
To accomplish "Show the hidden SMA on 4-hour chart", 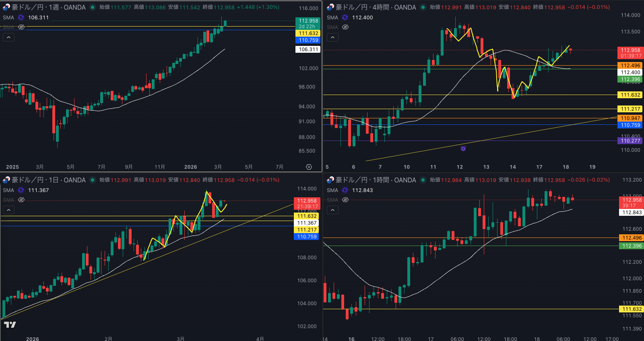I will tap(345, 27).
